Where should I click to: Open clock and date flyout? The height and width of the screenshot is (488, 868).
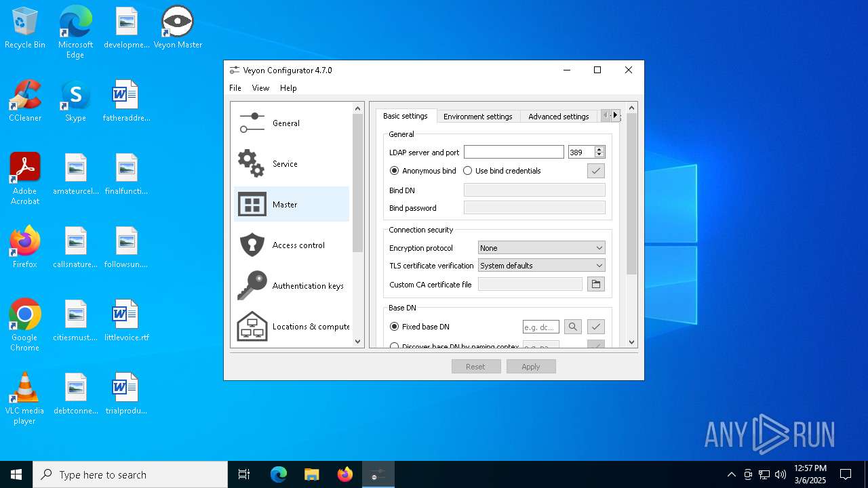coord(810,474)
